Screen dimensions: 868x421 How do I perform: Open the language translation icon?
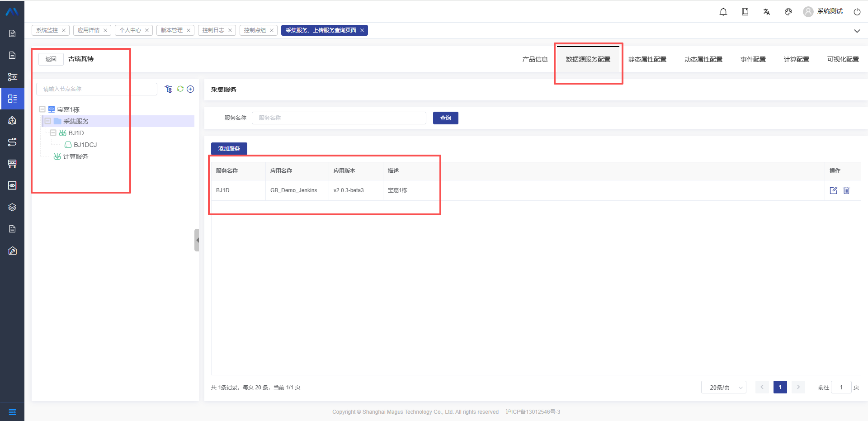tap(767, 12)
